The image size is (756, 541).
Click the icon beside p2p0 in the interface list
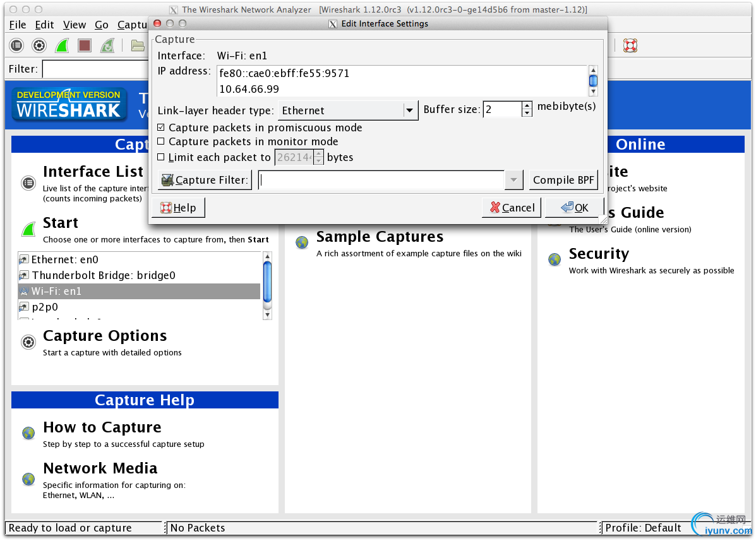tap(23, 307)
